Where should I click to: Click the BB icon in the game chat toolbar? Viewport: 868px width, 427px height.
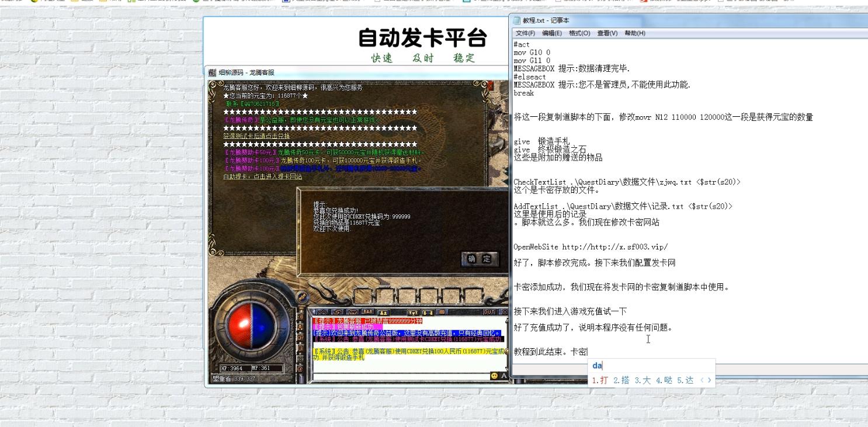(442, 314)
